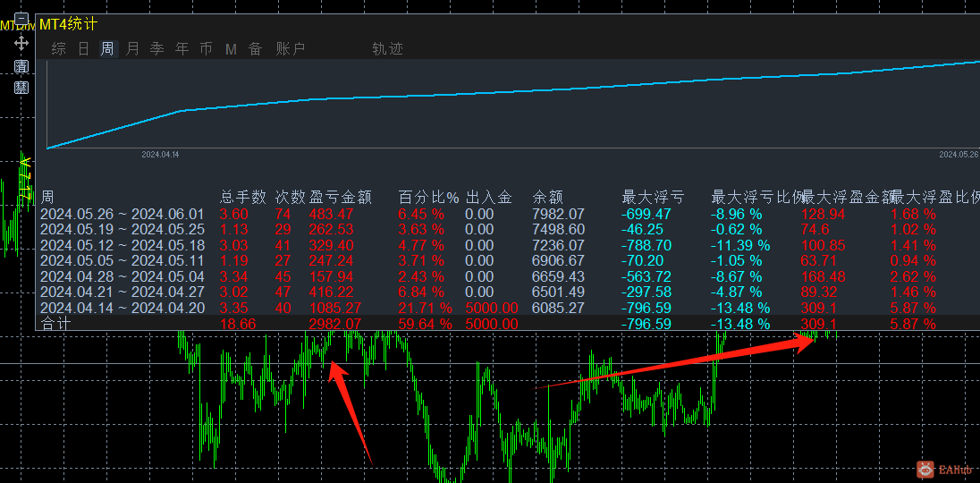Image resolution: width=980 pixels, height=483 pixels.
Task: Click the 百分比% column header
Action: pyautogui.click(x=429, y=198)
